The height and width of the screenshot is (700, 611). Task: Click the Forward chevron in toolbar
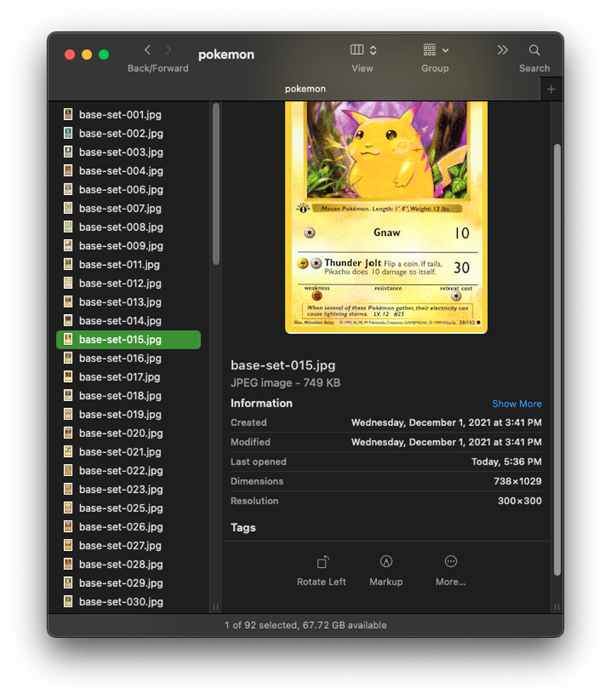click(x=168, y=50)
